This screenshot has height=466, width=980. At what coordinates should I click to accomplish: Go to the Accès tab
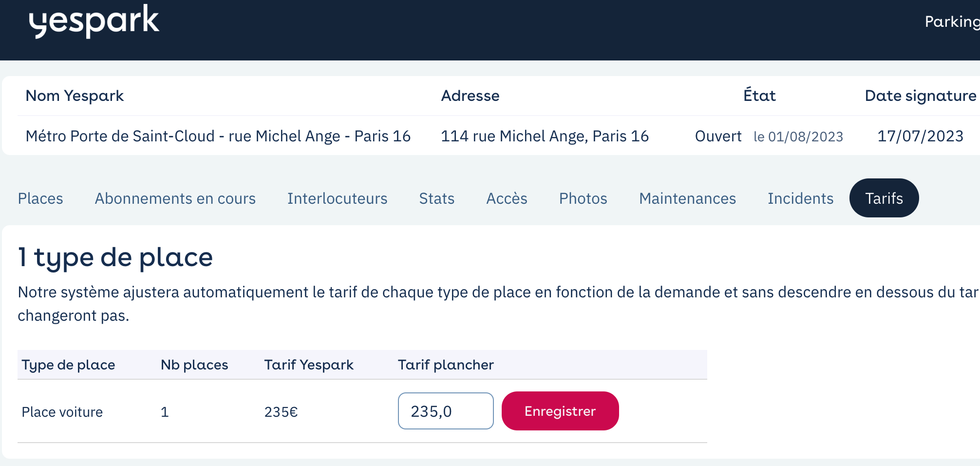507,198
